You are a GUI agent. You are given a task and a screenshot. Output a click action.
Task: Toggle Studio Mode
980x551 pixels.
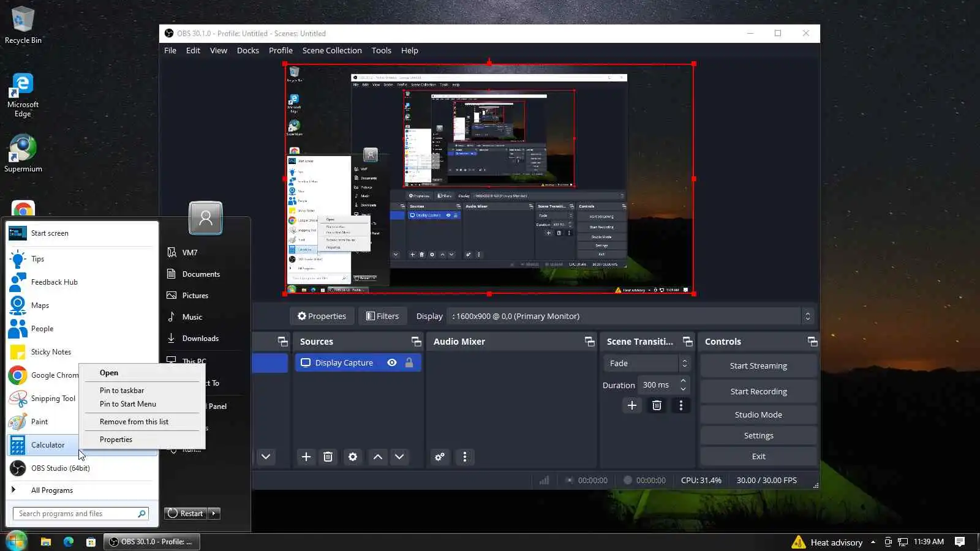click(758, 414)
